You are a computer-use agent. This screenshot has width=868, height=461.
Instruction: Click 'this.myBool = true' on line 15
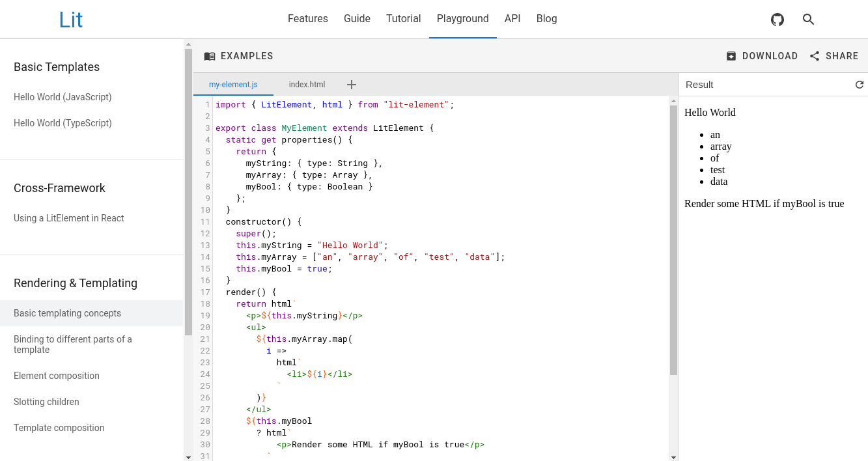click(x=284, y=269)
